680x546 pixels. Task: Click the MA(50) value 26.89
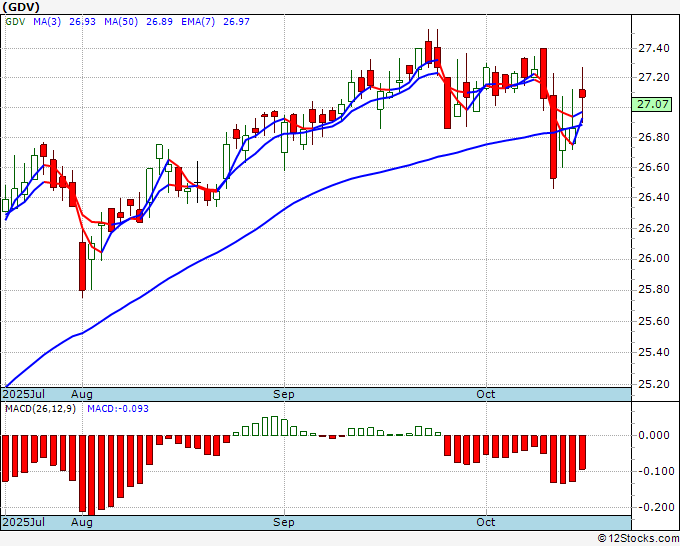(159, 22)
